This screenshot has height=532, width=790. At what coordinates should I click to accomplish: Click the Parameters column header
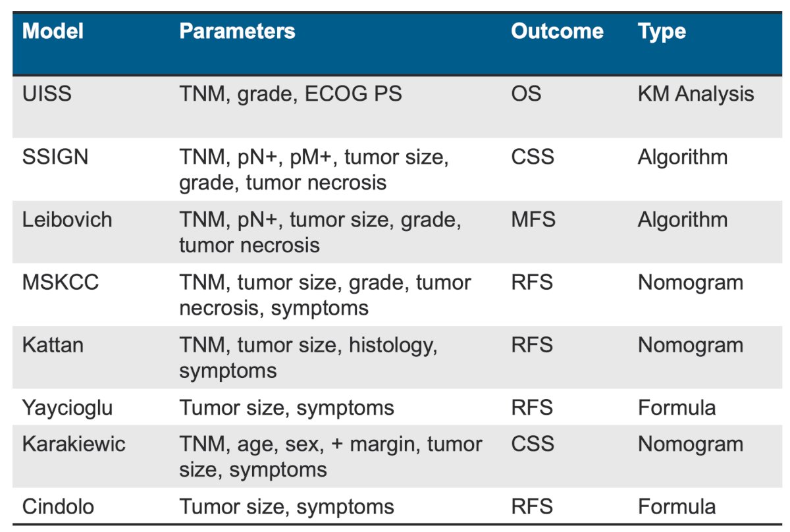(x=237, y=31)
